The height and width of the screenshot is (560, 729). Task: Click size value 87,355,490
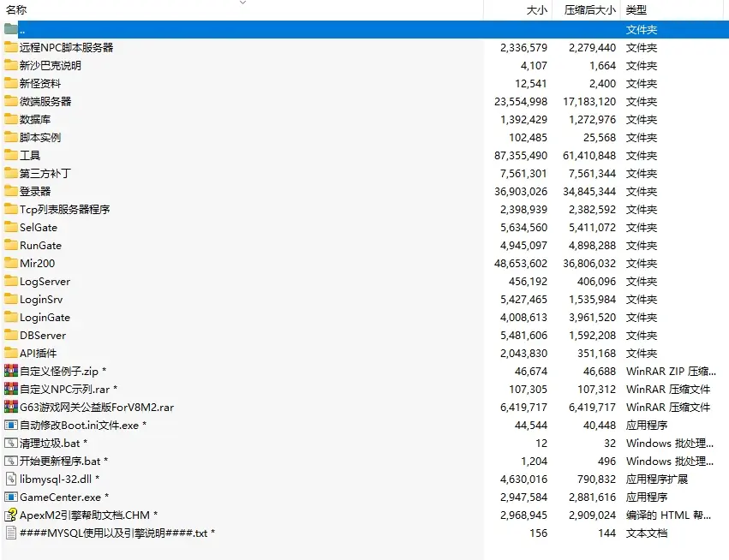tap(521, 155)
